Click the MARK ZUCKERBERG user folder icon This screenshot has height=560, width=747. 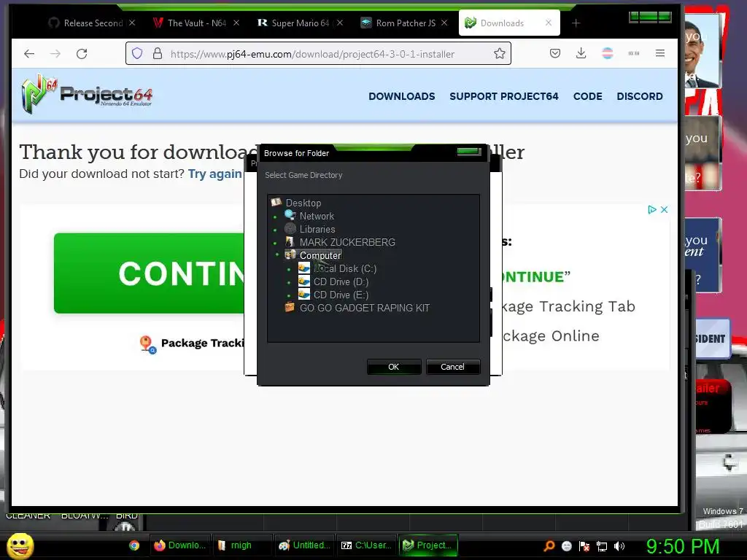tap(290, 242)
